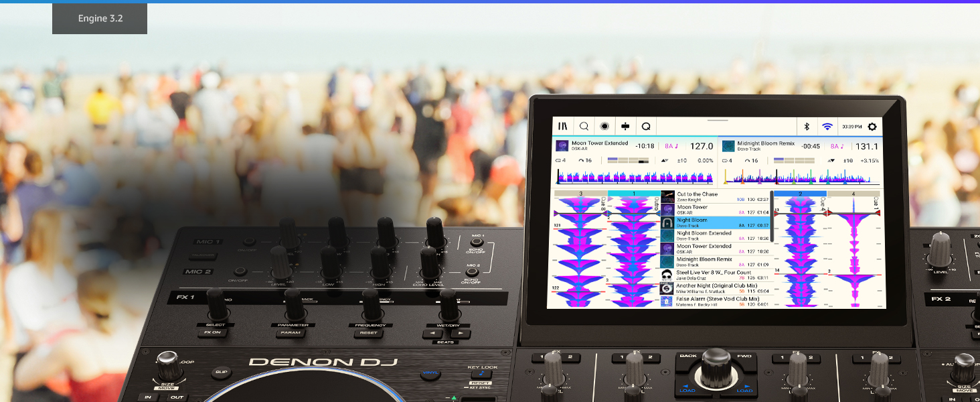Tap the Moon Tower Extended overview waveform
The width and height of the screenshot is (980, 402).
[x=635, y=177]
